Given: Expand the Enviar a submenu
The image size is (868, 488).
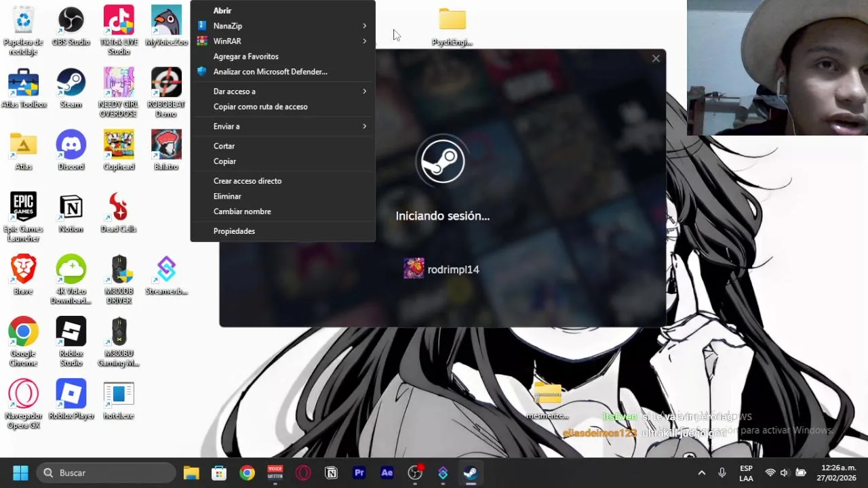Looking at the screenshot, I should coord(283,126).
